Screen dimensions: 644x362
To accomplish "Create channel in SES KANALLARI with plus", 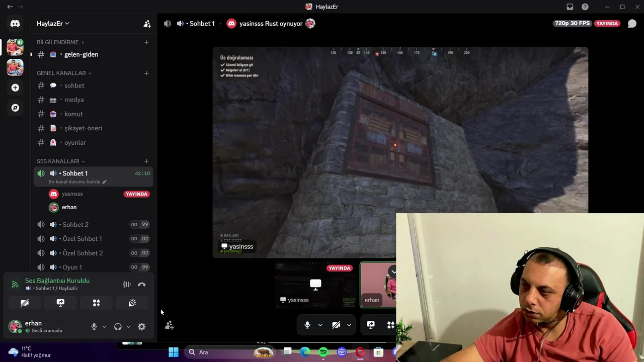I will [146, 161].
